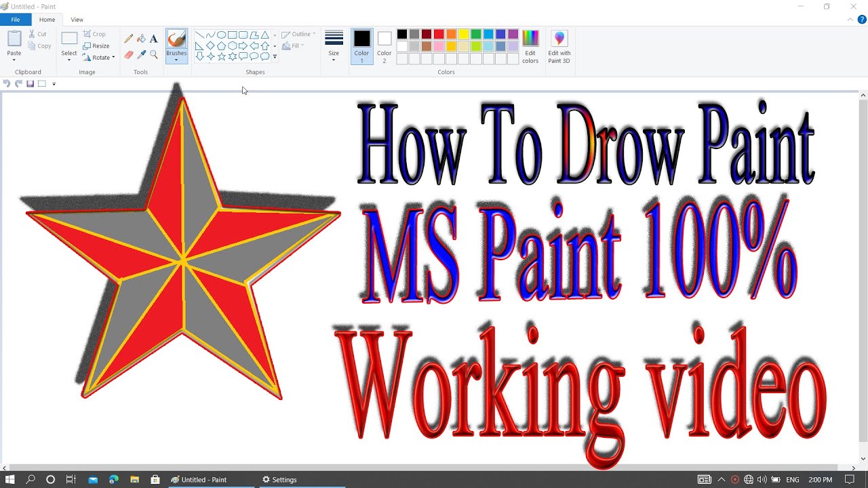
Task: Select the Eraser tool
Action: pyautogui.click(x=128, y=55)
